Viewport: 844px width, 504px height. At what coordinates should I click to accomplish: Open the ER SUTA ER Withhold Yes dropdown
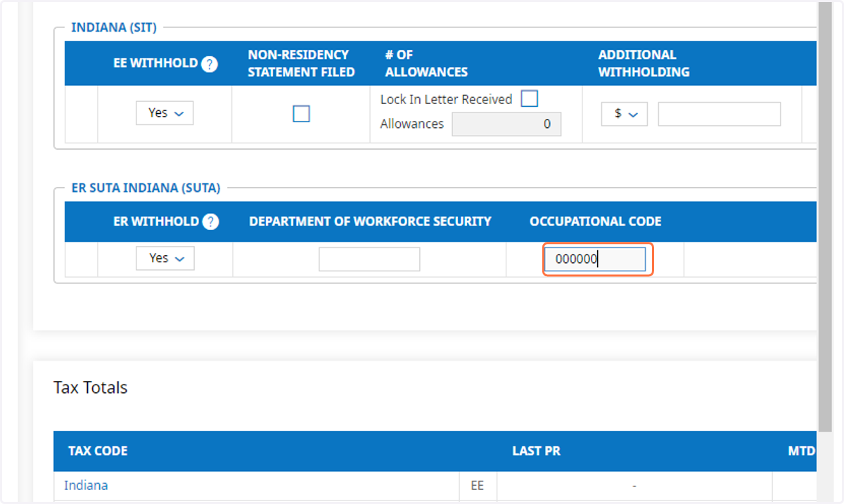pos(165,259)
